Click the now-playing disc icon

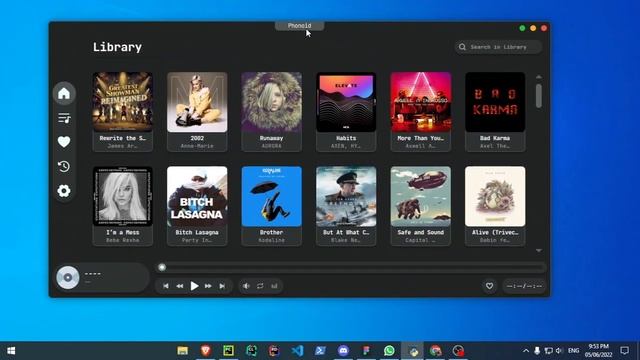[68, 278]
